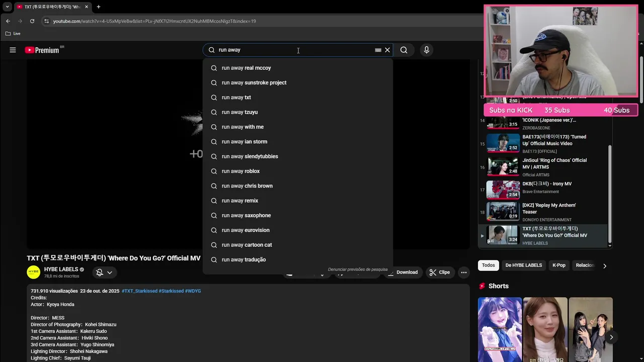The image size is (644, 362).
Task: Open hashtag #TXT_Starkissed
Action: pos(139,291)
